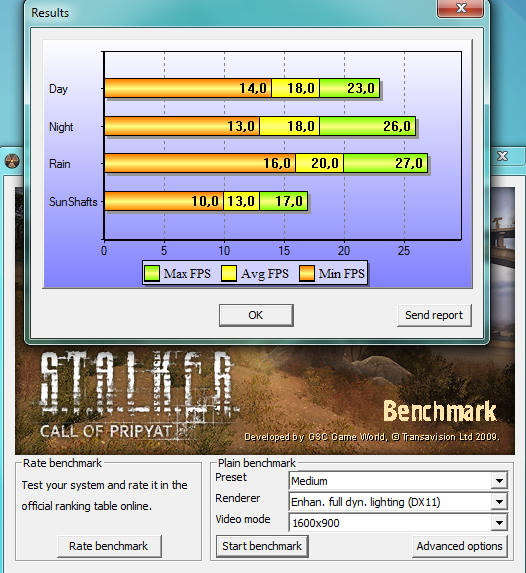Viewport: 526px width, 573px height.
Task: Expand the Renderer dropdown arrow
Action: point(499,502)
